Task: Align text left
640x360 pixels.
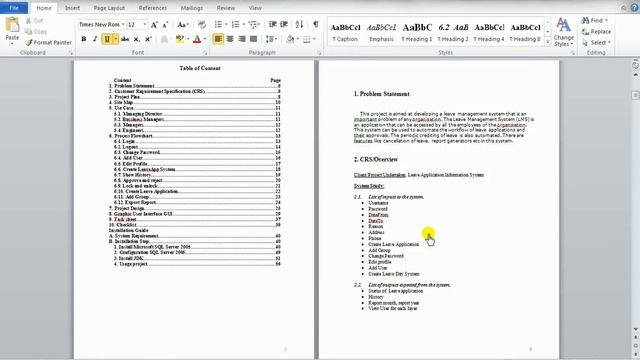Action: (218, 39)
